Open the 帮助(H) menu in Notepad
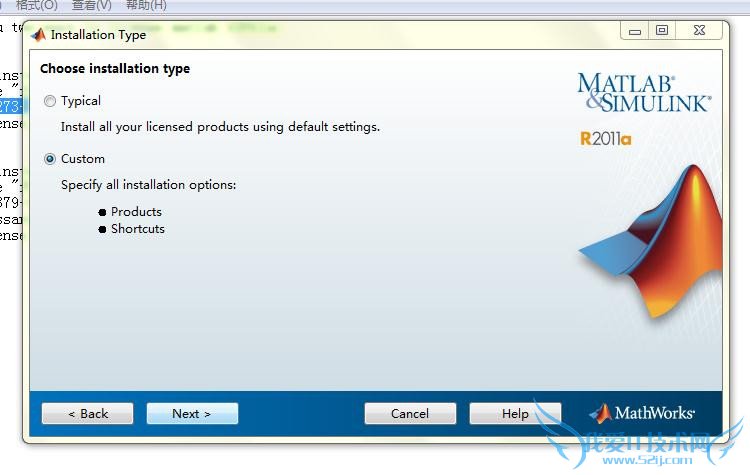 tap(146, 5)
